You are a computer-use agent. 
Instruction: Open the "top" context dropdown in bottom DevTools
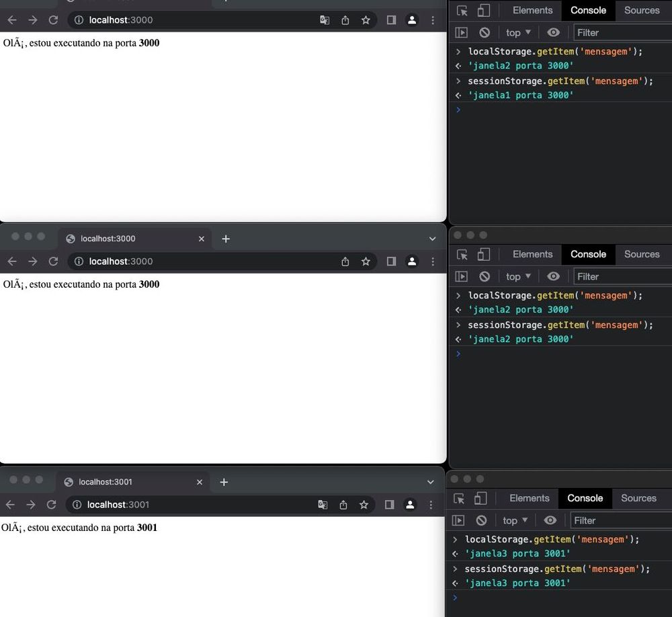pyautogui.click(x=515, y=520)
